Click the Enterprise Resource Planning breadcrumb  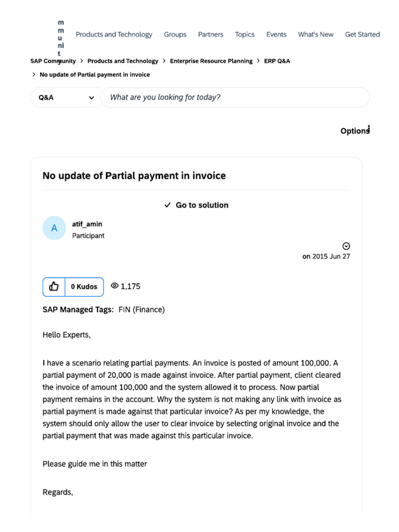point(211,61)
